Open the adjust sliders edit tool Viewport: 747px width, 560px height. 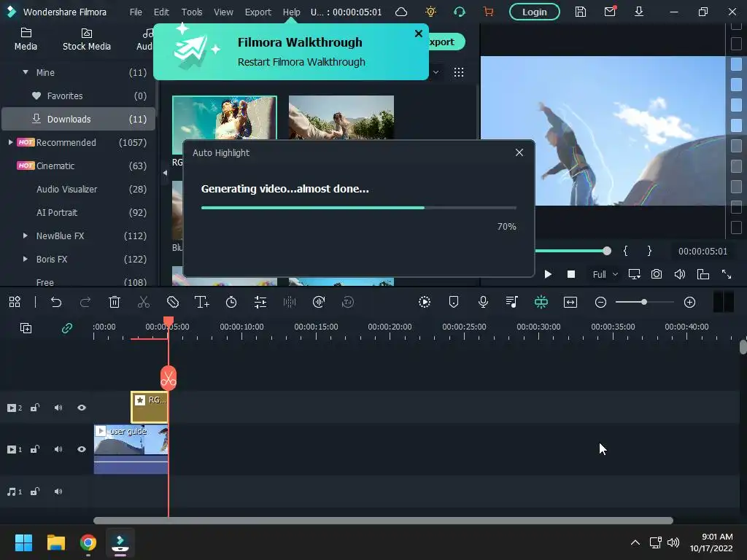260,302
